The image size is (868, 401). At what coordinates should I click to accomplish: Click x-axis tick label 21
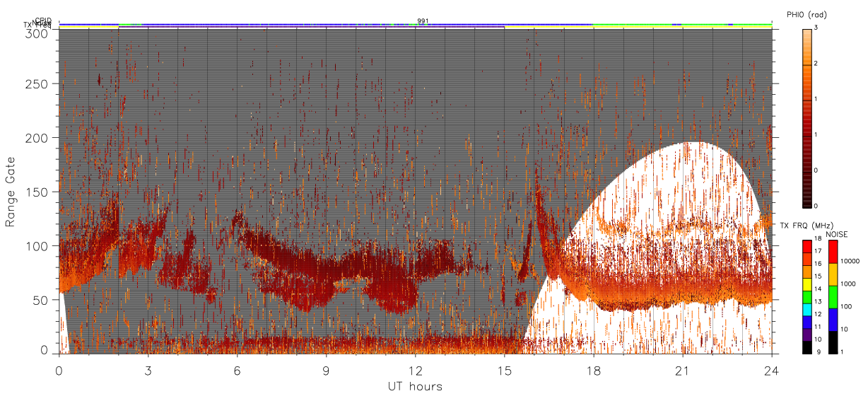[683, 370]
